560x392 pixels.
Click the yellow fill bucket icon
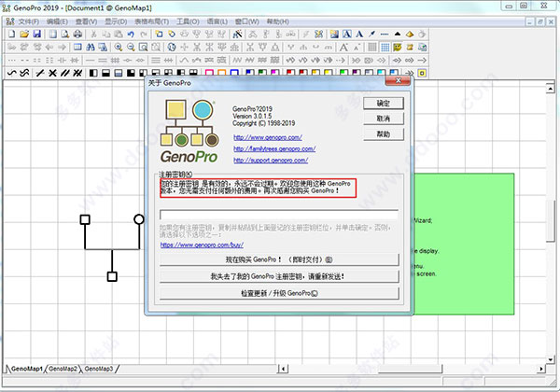(410, 35)
